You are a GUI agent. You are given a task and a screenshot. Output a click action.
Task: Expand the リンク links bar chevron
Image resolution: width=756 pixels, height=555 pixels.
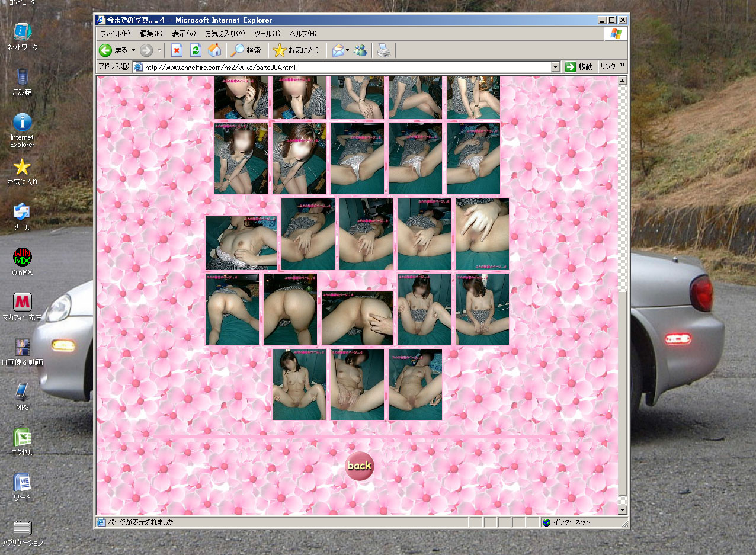coord(623,66)
